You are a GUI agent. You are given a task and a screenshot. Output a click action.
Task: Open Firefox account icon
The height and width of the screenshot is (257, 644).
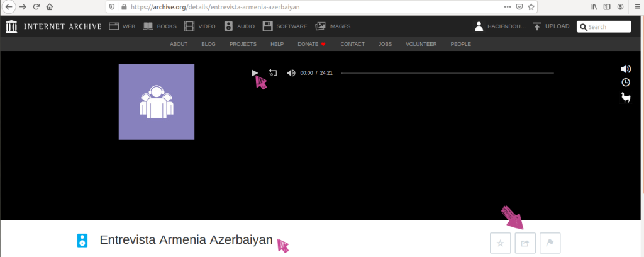tap(620, 7)
